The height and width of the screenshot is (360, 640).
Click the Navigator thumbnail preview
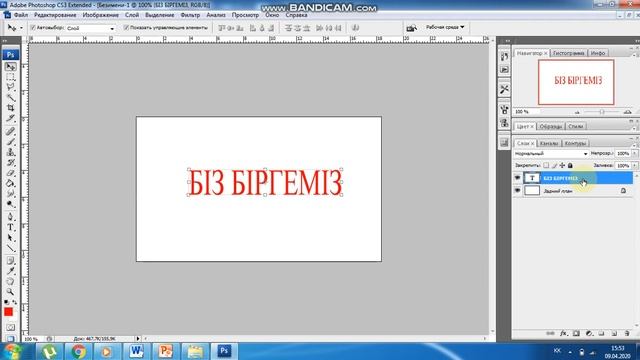point(576,82)
